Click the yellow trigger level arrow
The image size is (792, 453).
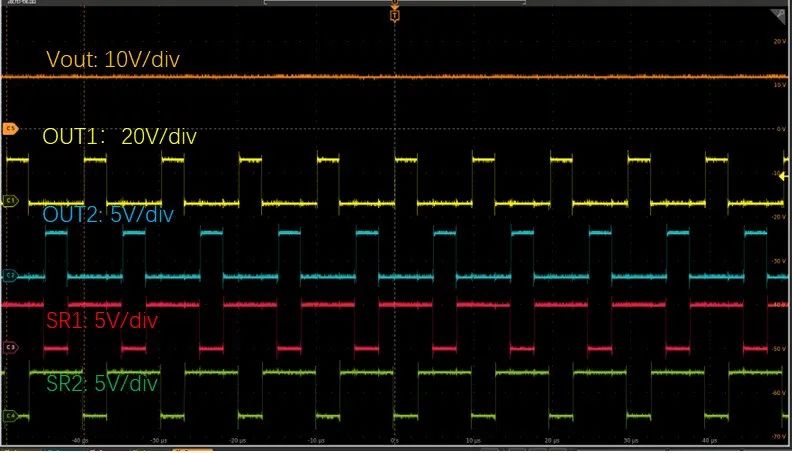click(x=783, y=175)
